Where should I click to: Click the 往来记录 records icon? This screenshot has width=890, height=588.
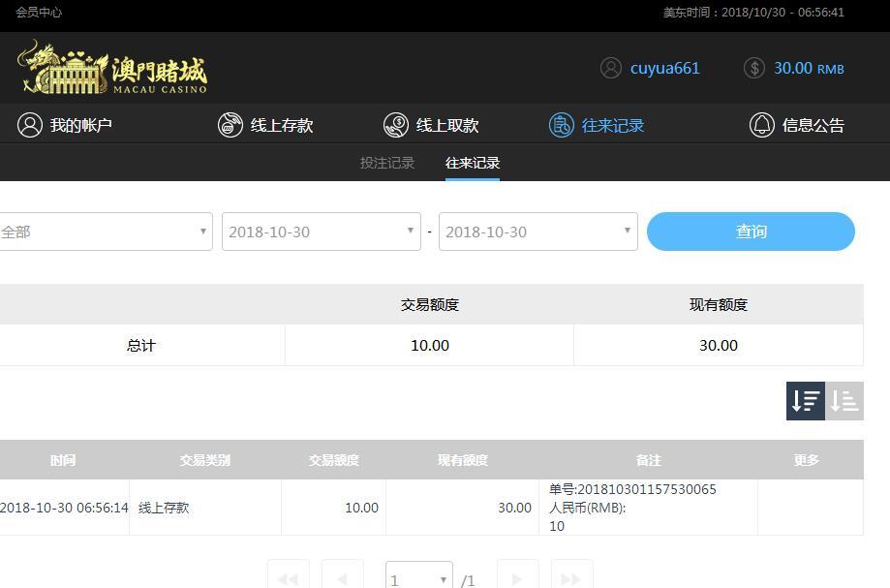click(x=562, y=125)
